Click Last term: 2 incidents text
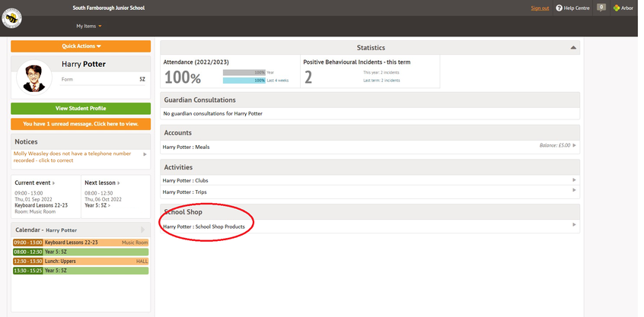Viewport: 644px width, 317px height. 381,81
